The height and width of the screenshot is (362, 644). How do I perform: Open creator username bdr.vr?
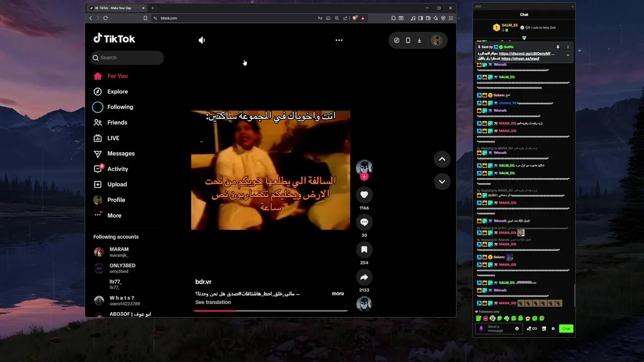203,282
